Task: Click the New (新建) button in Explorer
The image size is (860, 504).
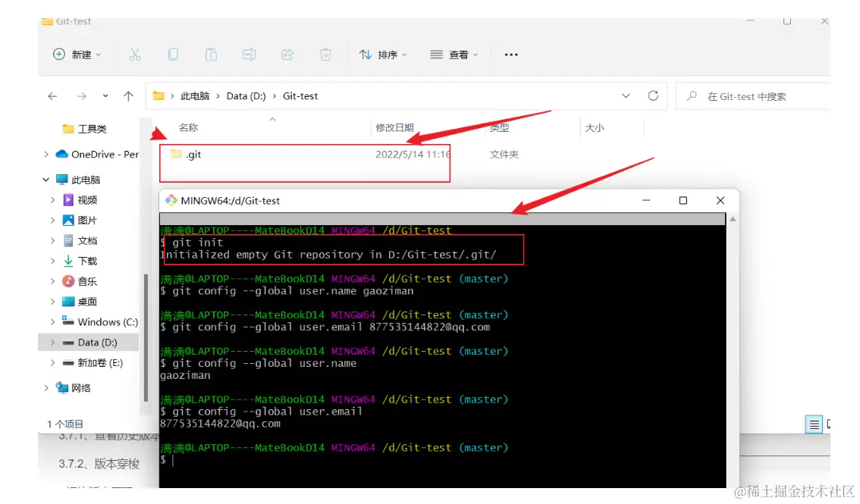Action: click(77, 55)
